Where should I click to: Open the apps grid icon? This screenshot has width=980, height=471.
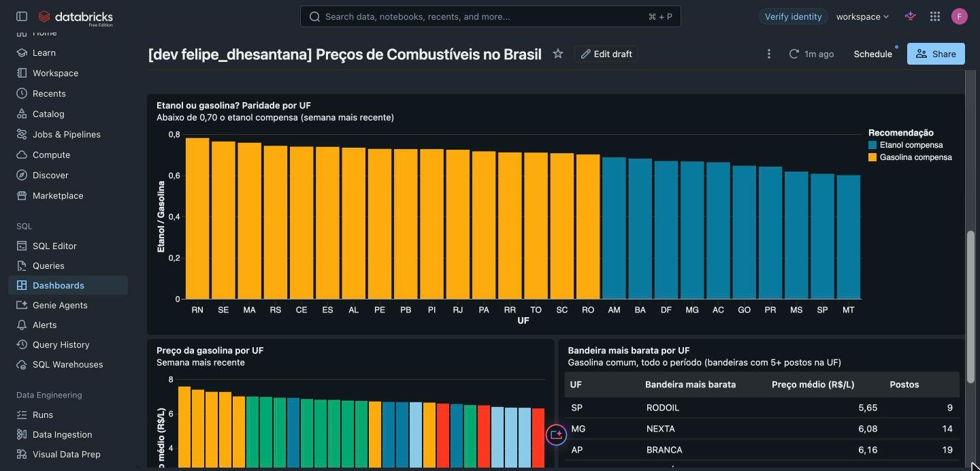pos(935,16)
